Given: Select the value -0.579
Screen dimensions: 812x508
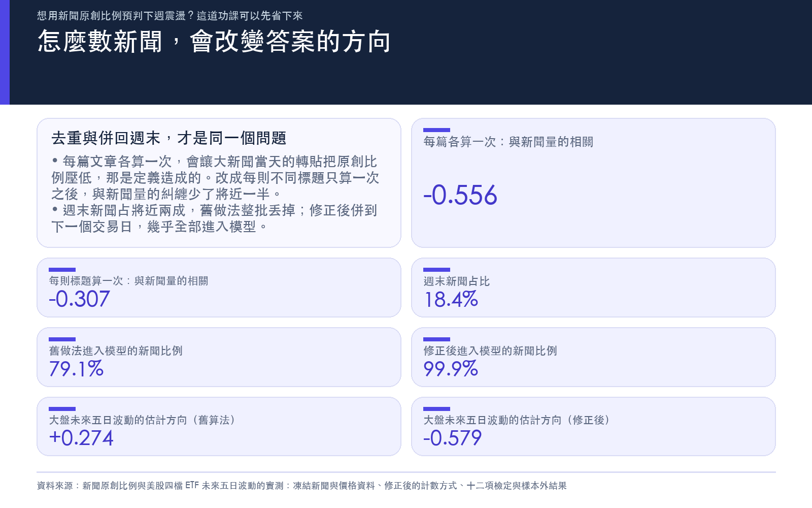Looking at the screenshot, I should pyautogui.click(x=452, y=438).
